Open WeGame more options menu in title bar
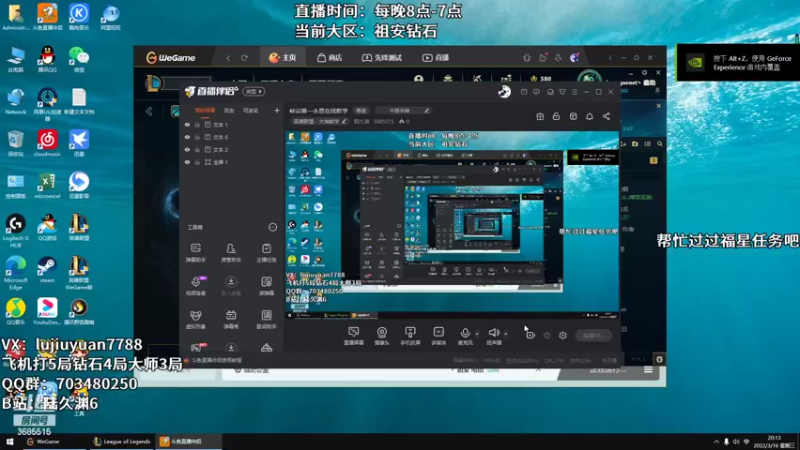Screen dimensions: 800x450 tap(610, 58)
